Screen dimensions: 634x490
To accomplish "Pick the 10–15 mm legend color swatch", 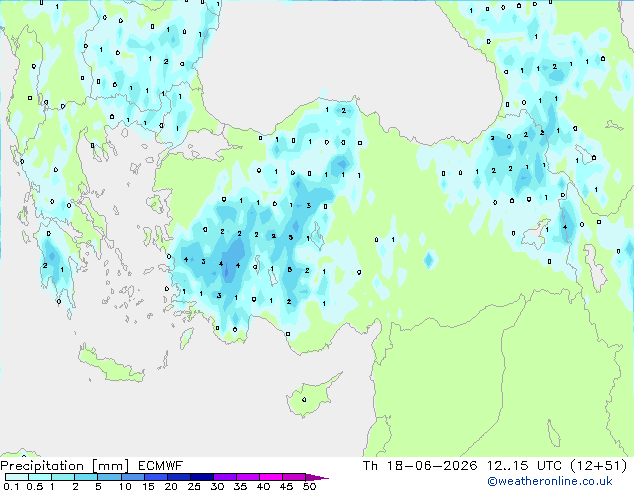I will pos(132,477).
